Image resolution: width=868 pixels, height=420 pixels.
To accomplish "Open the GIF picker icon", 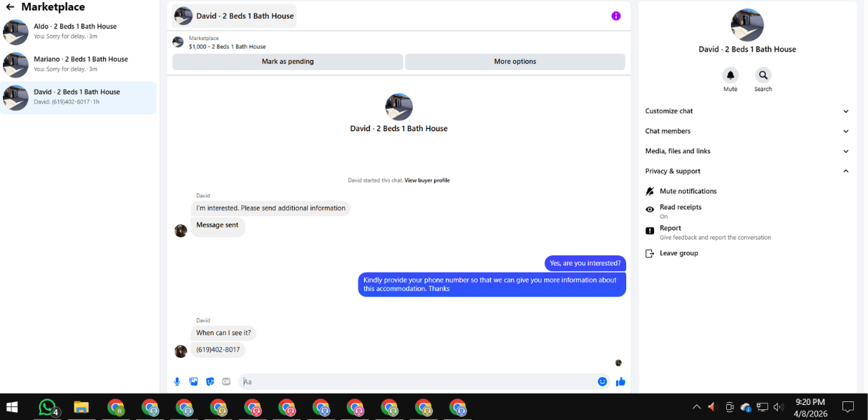I will pos(227,382).
